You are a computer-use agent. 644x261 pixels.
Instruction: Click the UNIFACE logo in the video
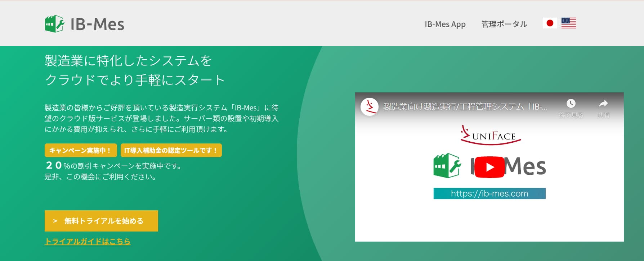[491, 135]
